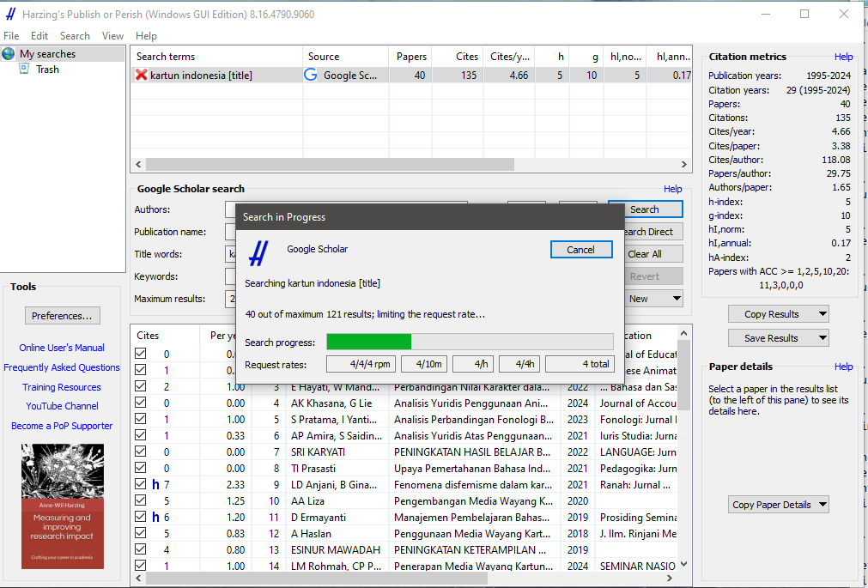The height and width of the screenshot is (588, 868).
Task: Select the ESINUR MAWADAH result row
Action: [406, 549]
